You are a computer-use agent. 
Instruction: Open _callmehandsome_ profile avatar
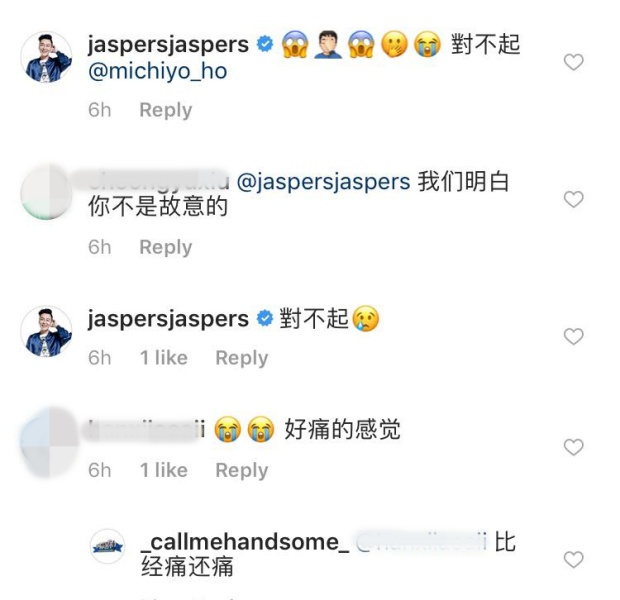[108, 546]
